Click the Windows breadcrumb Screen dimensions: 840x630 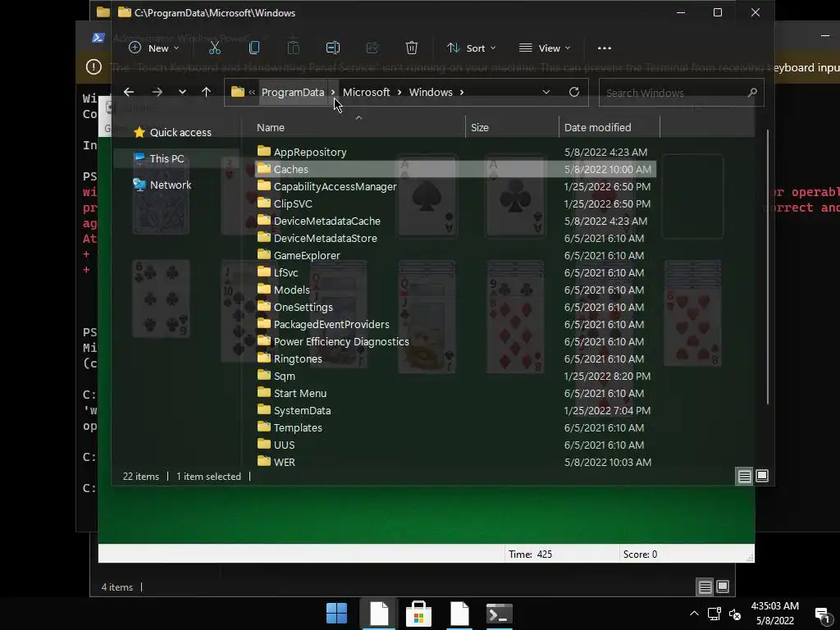point(431,92)
